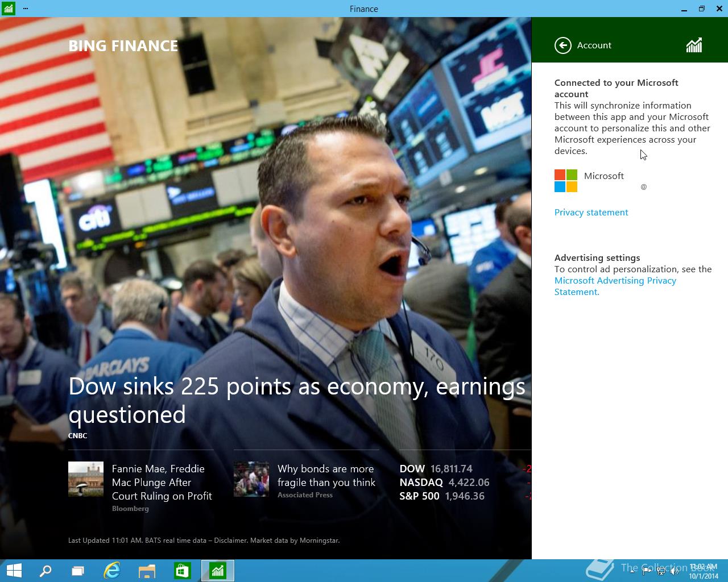Minimize the Finance window
Screen dimensions: 728x582
coord(683,9)
